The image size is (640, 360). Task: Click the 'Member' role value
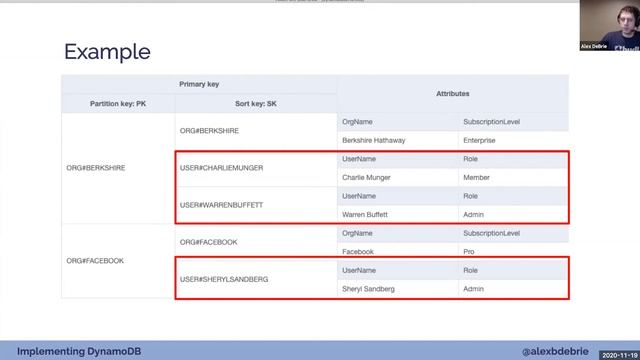(476, 178)
